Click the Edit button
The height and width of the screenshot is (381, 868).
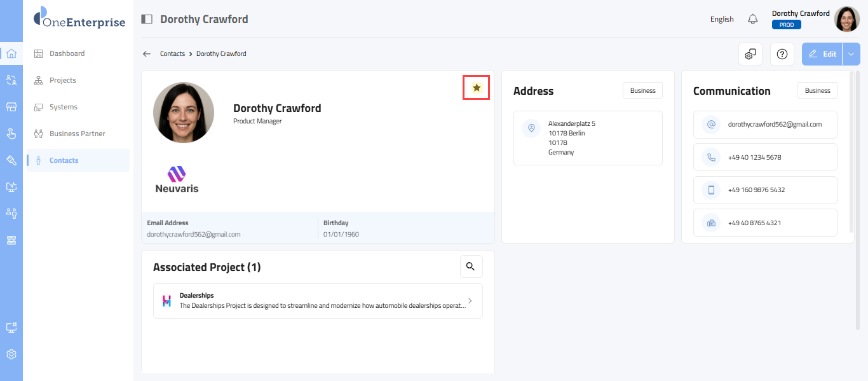[822, 54]
